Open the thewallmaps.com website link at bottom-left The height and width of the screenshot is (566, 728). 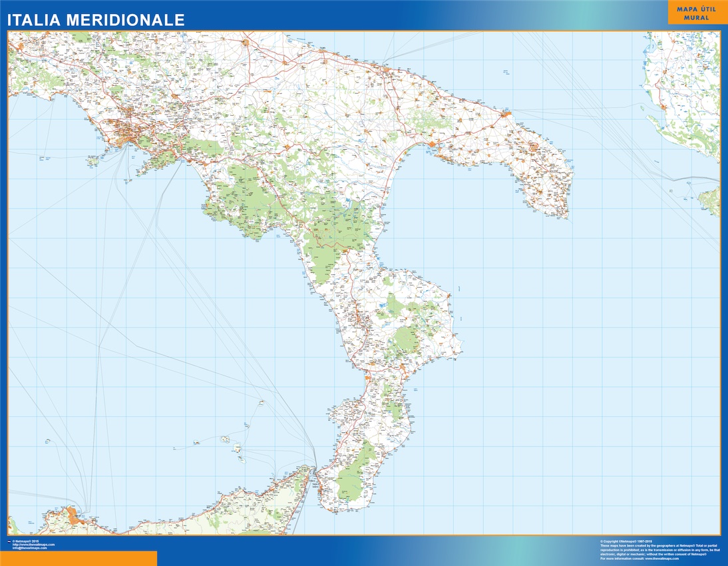tap(33, 544)
